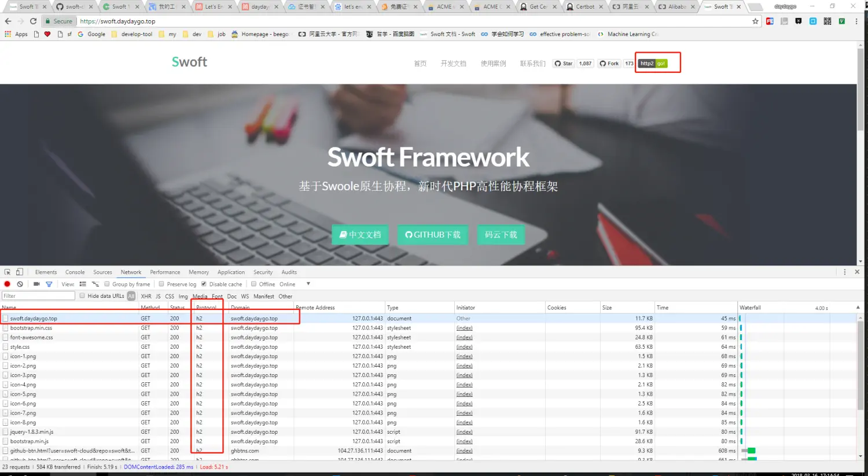Click the browser back arrow
Viewport: 868px width, 476px height.
8,21
